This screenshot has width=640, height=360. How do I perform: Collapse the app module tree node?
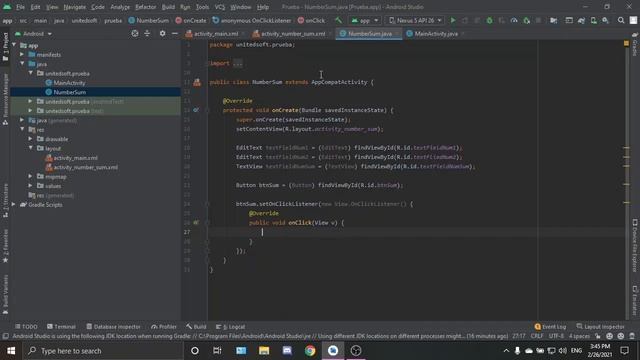14,45
